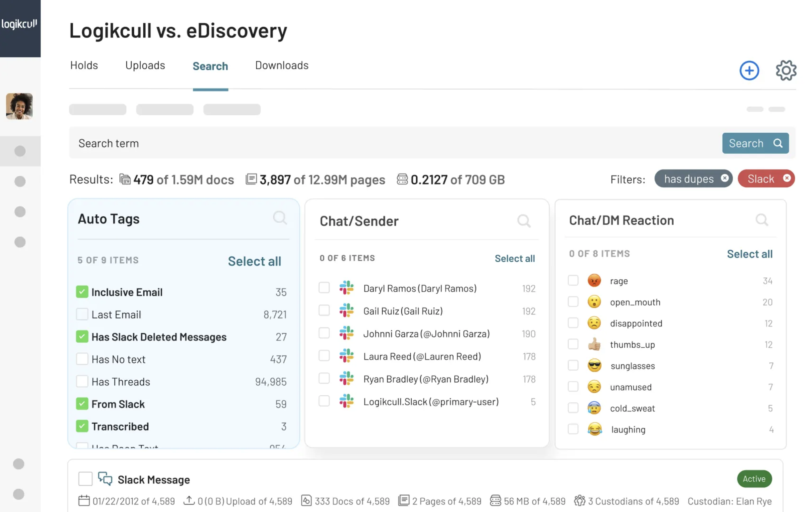Click the blue Search button

tap(755, 143)
